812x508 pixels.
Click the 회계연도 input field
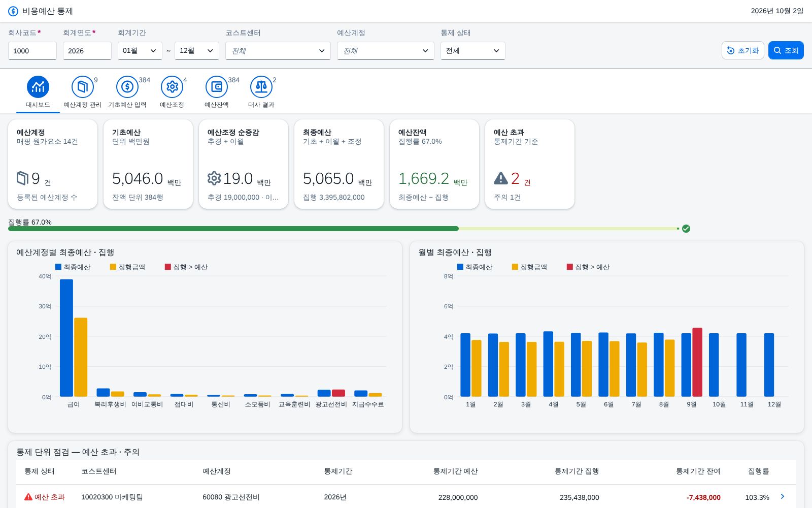click(87, 51)
